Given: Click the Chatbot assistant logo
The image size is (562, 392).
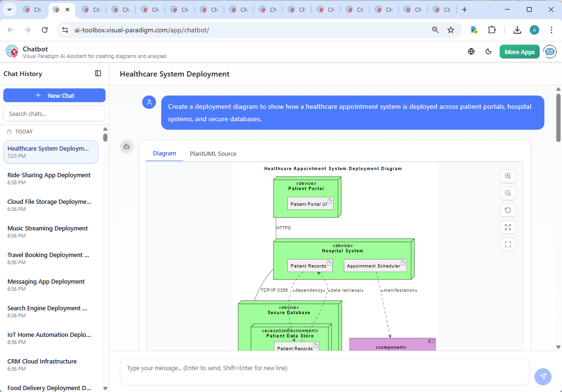Looking at the screenshot, I should [11, 51].
